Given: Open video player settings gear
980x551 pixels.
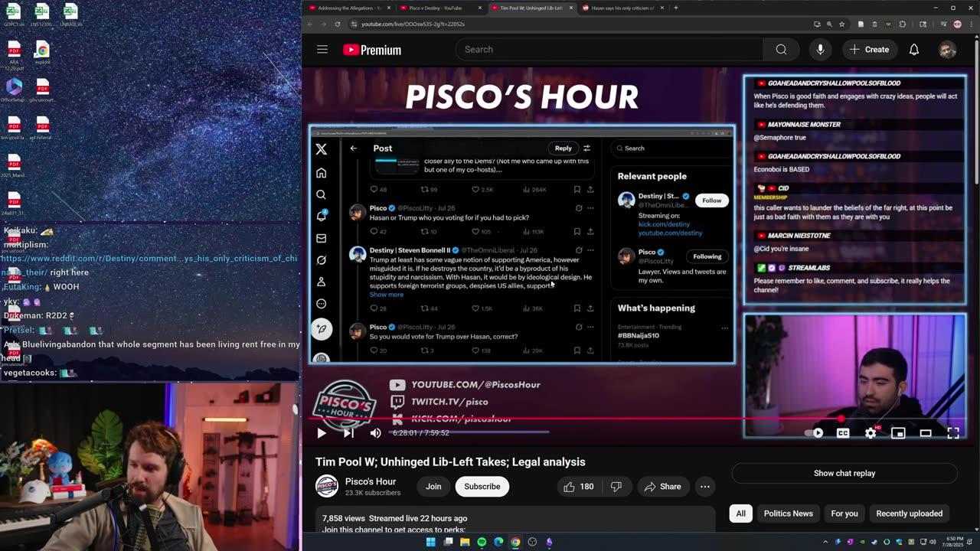Looking at the screenshot, I should click(871, 433).
